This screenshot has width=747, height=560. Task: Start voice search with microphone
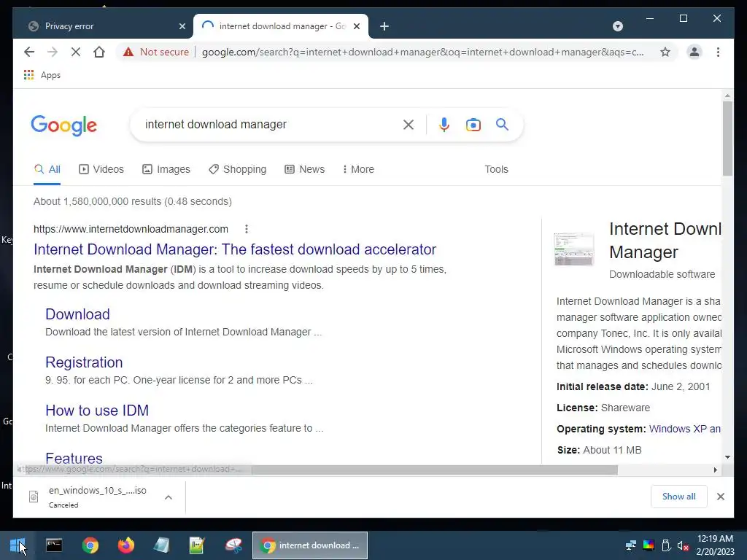point(444,125)
